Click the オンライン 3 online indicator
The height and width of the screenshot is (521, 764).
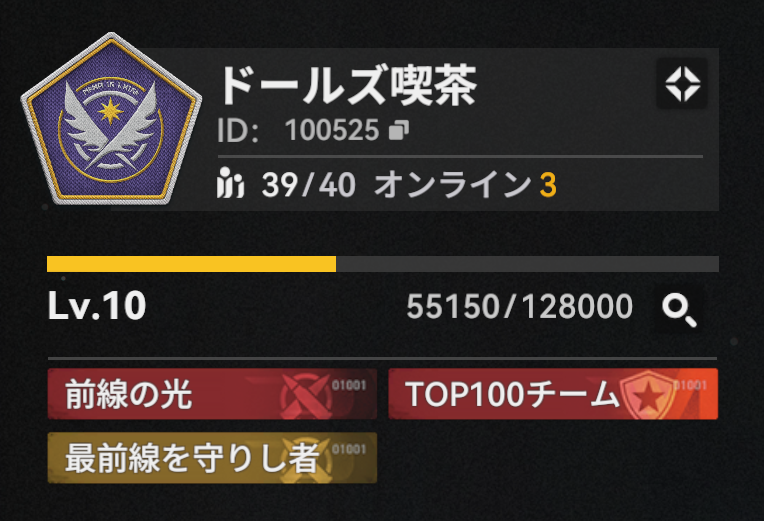coord(465,185)
